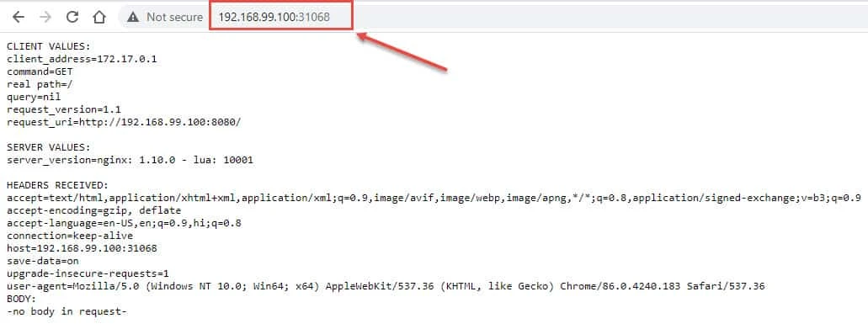
Task: Click the accept-language=en-US line
Action: click(124, 223)
